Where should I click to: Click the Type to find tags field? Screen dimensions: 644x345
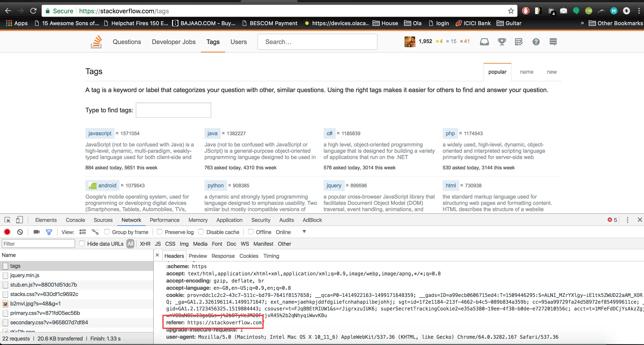point(173,110)
